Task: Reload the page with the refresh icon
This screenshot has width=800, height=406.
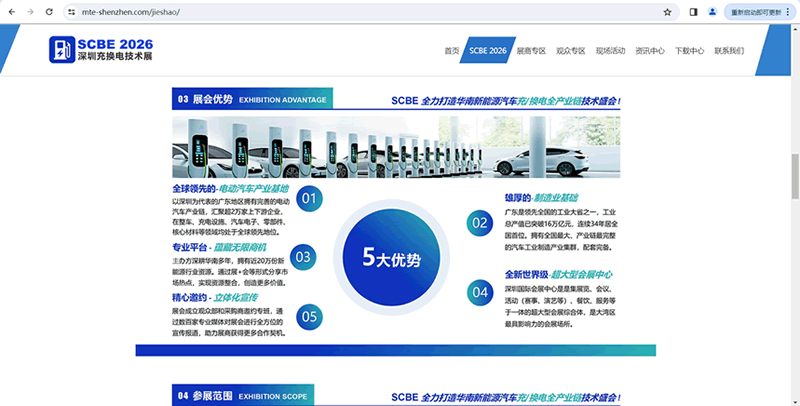Action: click(48, 12)
